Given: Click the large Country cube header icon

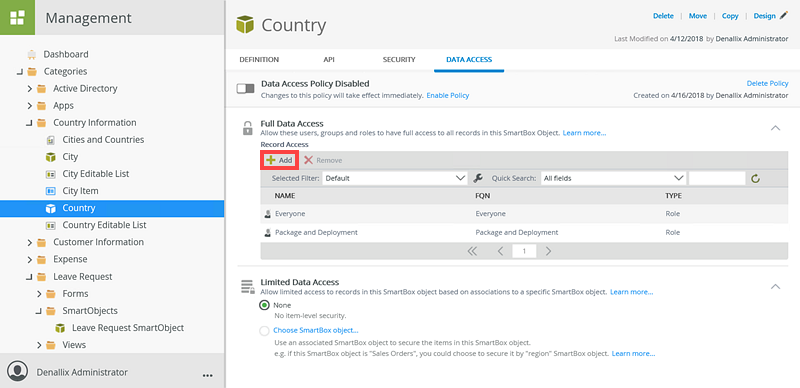Looking at the screenshot, I should (x=245, y=25).
